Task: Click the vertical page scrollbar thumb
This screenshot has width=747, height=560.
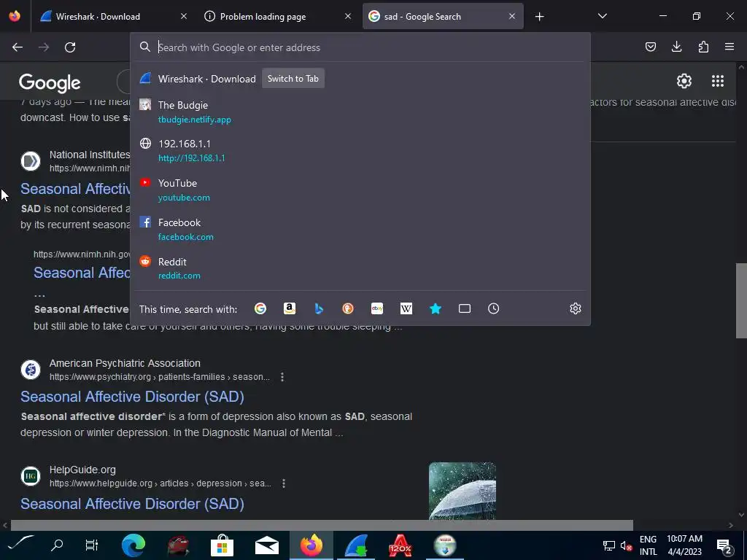Action: [741, 300]
